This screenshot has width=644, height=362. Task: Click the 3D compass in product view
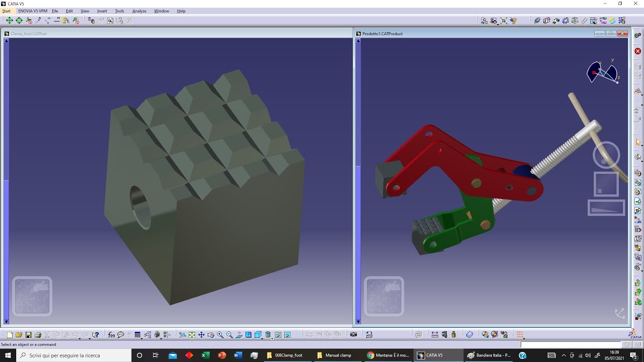coord(603,72)
